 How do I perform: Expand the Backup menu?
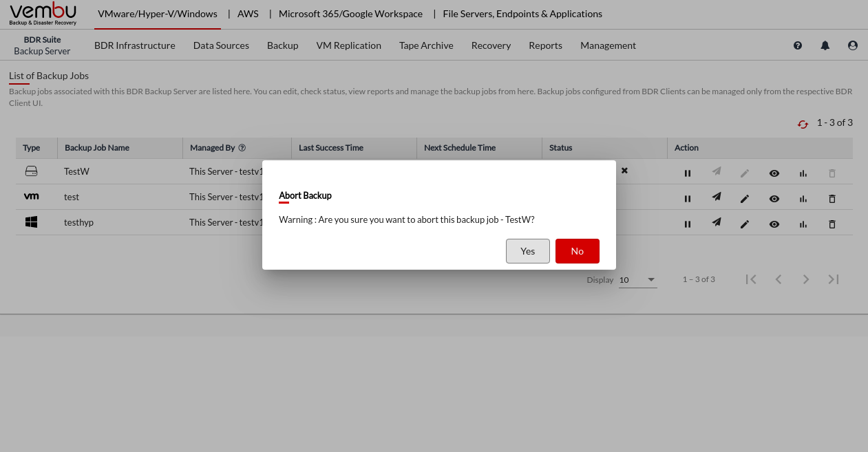(282, 45)
